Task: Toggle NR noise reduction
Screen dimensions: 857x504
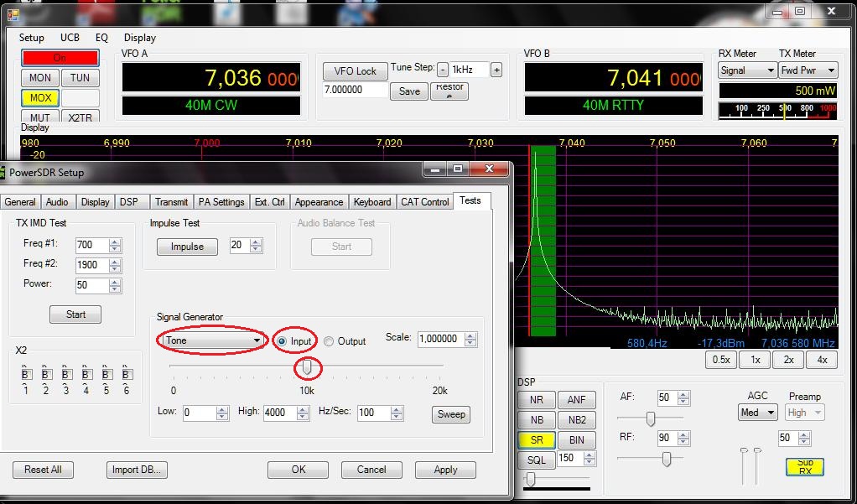Action: 536,400
